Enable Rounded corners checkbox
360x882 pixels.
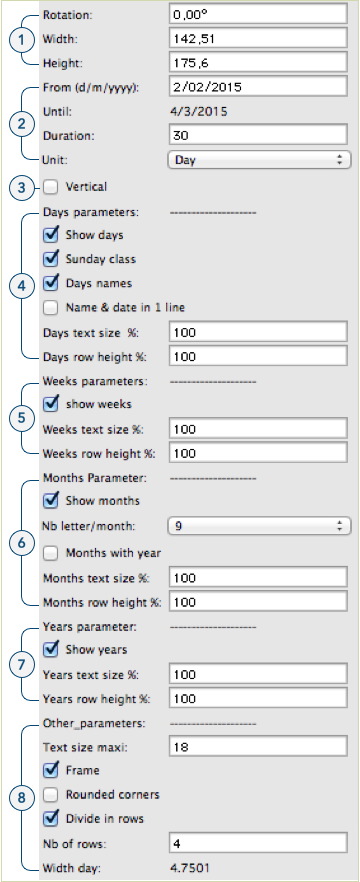[51, 794]
